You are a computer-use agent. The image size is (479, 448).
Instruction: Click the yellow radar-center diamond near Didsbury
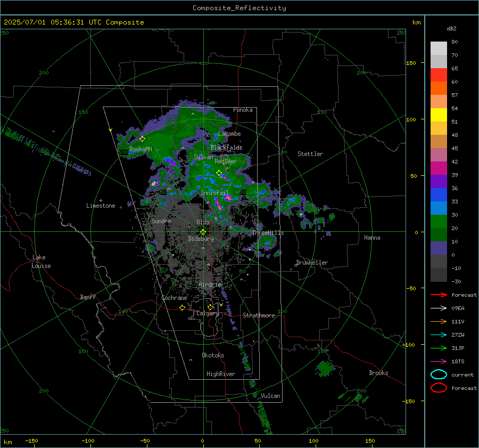[x=203, y=232]
